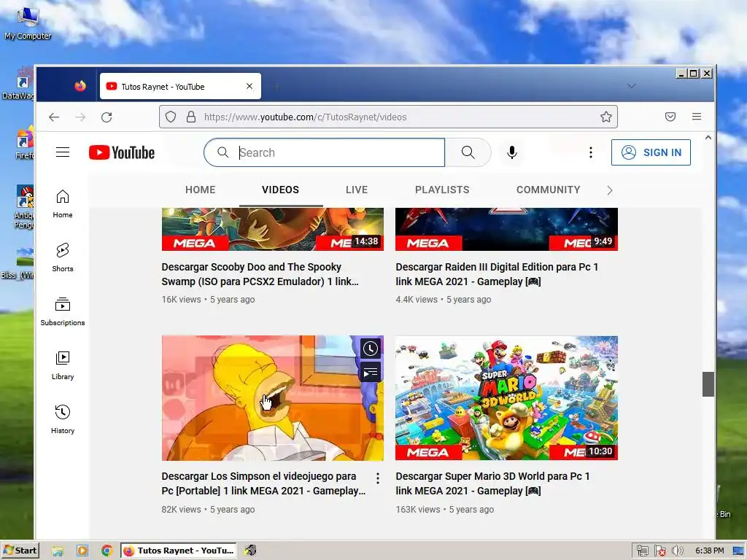This screenshot has width=747, height=560.
Task: Click the volume tray icon
Action: pyautogui.click(x=677, y=551)
